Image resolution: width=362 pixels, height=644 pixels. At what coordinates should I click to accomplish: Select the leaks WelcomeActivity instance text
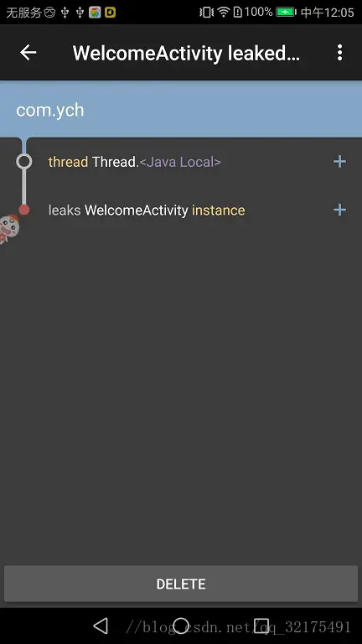click(x=147, y=210)
